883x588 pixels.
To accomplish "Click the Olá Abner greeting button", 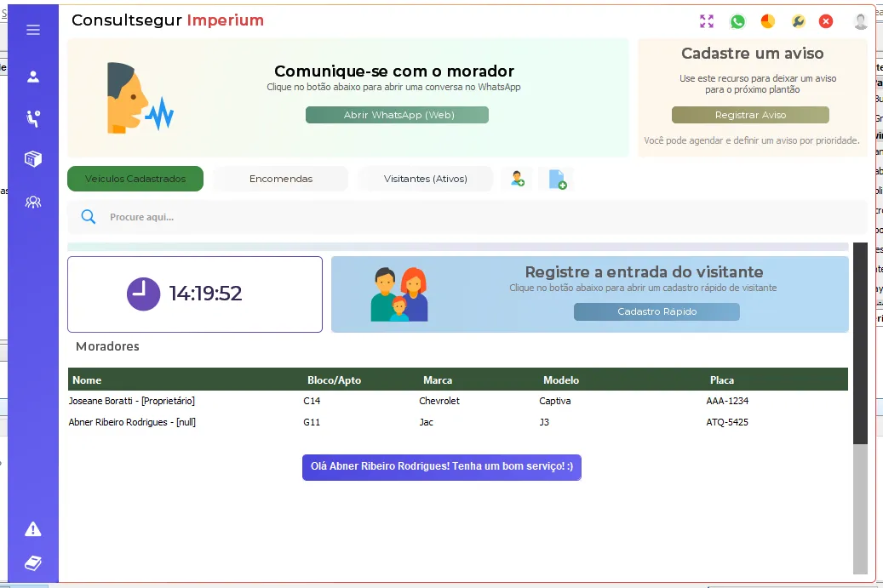I will click(x=441, y=467).
